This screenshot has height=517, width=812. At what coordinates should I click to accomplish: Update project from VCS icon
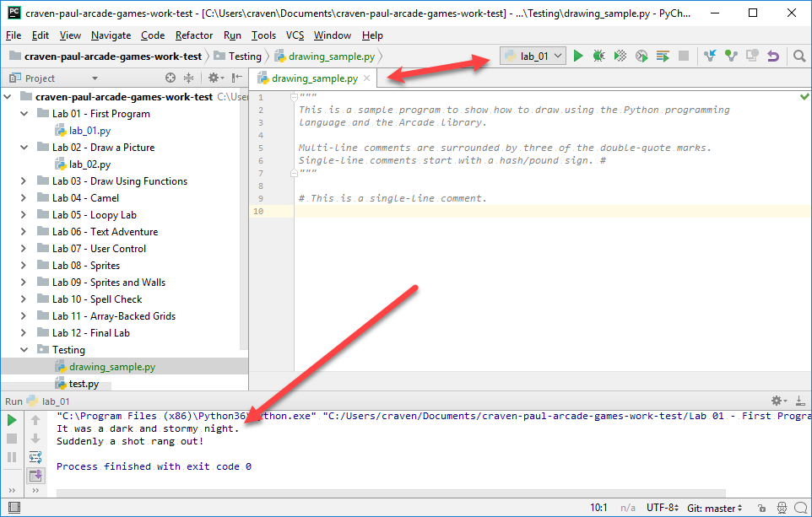coord(710,56)
